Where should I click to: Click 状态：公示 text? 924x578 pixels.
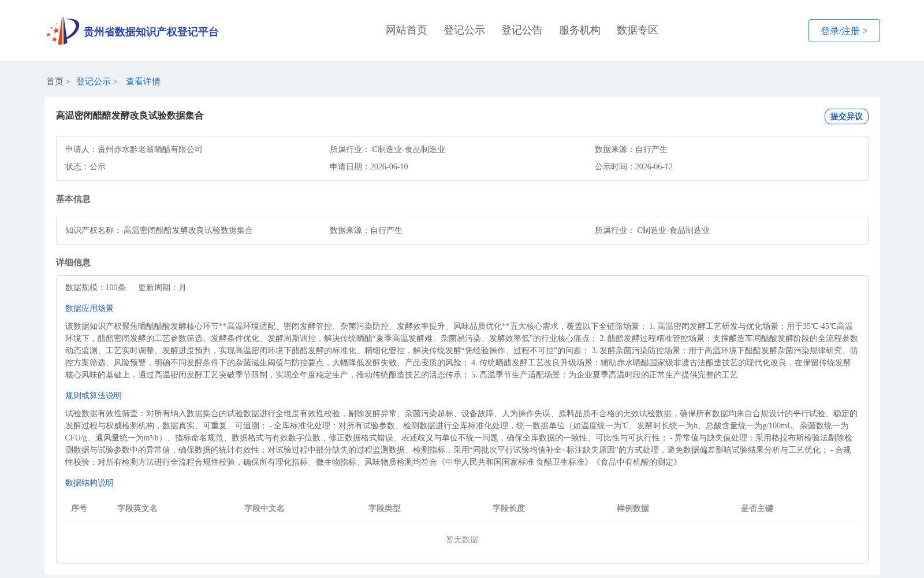[x=85, y=166]
